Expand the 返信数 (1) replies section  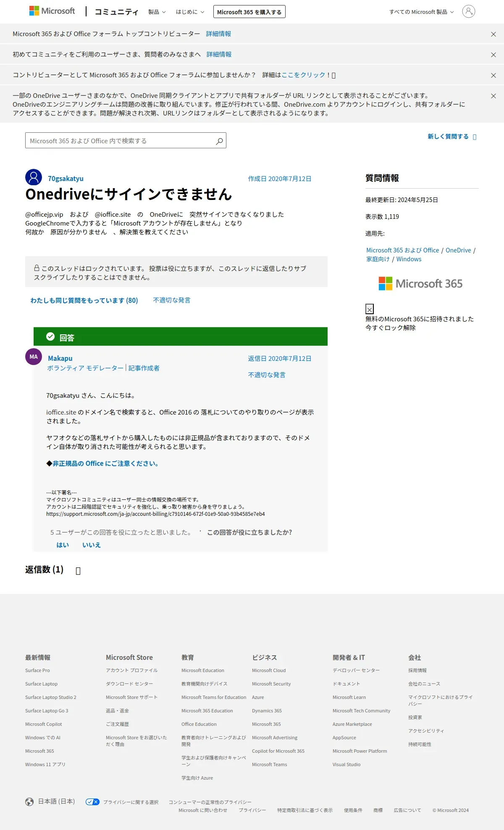tap(78, 570)
